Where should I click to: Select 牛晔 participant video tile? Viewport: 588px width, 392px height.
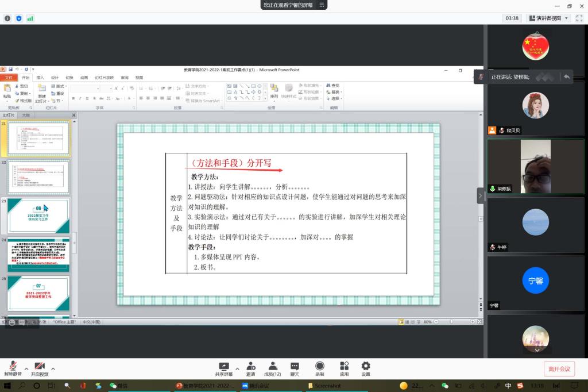coord(535,224)
